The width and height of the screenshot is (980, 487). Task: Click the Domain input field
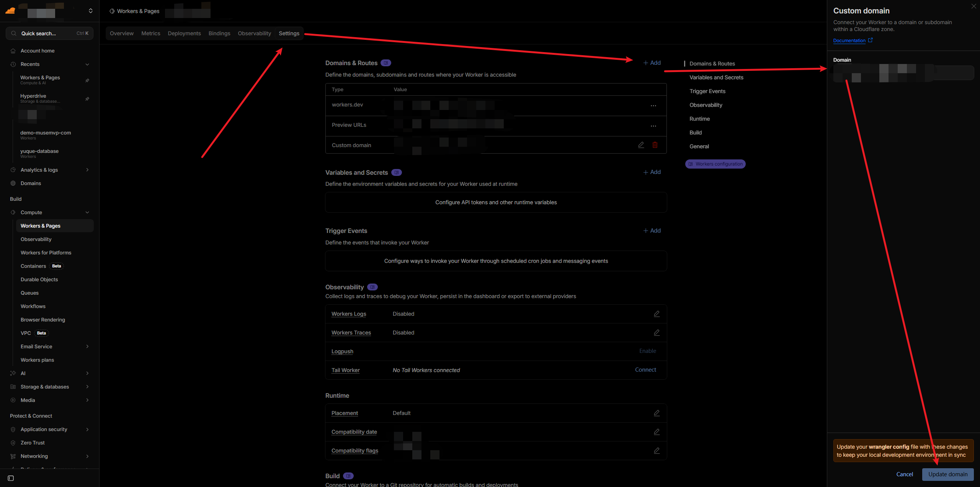coord(903,73)
